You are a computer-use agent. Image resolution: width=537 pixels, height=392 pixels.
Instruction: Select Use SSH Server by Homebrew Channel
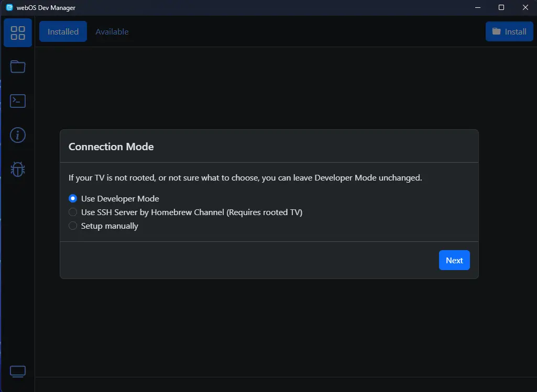pos(73,212)
